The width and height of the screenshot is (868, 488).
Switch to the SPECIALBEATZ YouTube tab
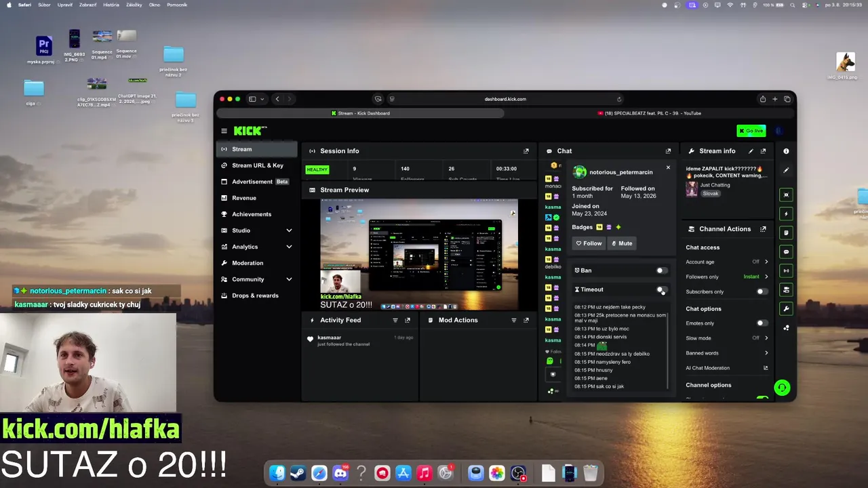[650, 113]
